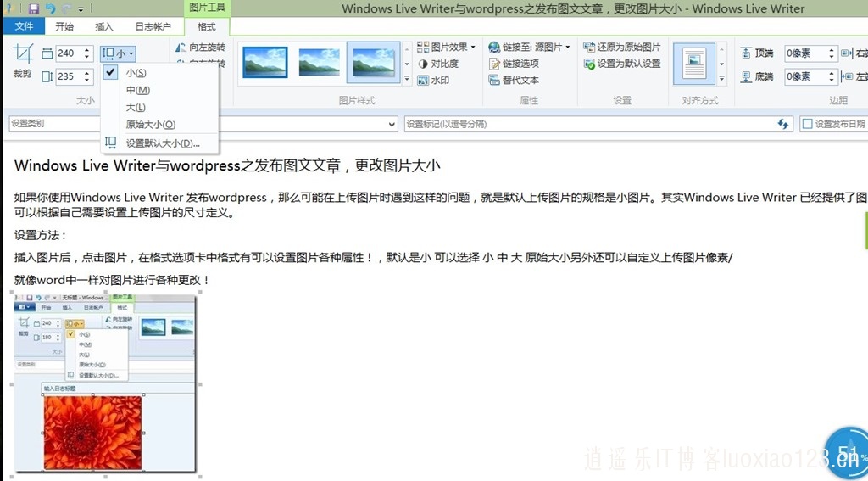
Task: Switch to the 插入 ribbon tab
Action: click(104, 26)
